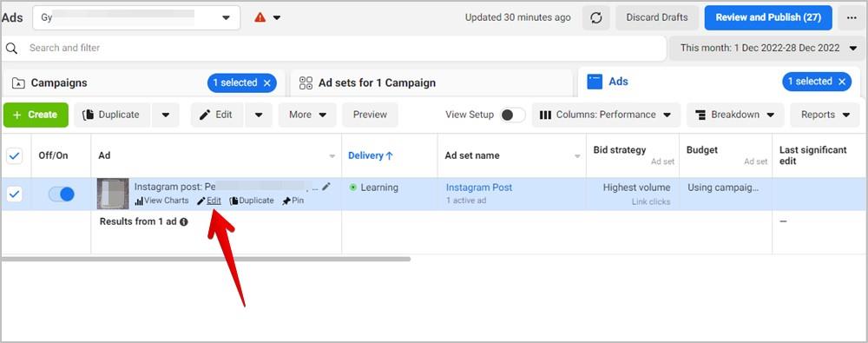Remove the Ads 1 selected filter
The width and height of the screenshot is (868, 343).
(x=842, y=82)
